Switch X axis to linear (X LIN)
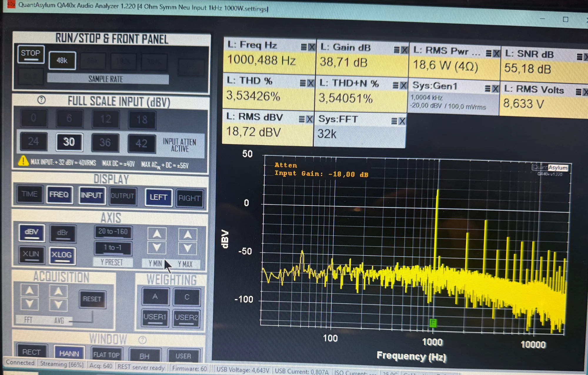This screenshot has width=588, height=375. click(31, 255)
